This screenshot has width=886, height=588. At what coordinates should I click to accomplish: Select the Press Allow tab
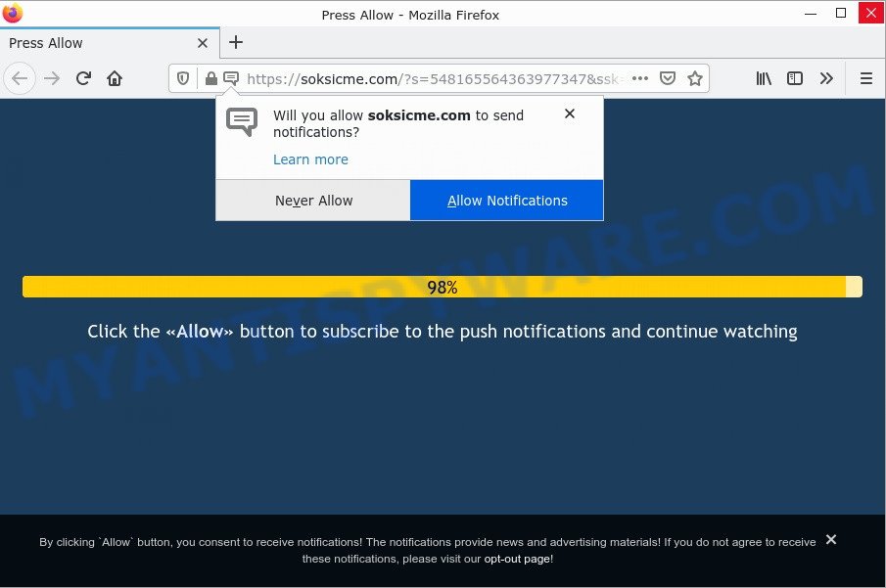(110, 43)
